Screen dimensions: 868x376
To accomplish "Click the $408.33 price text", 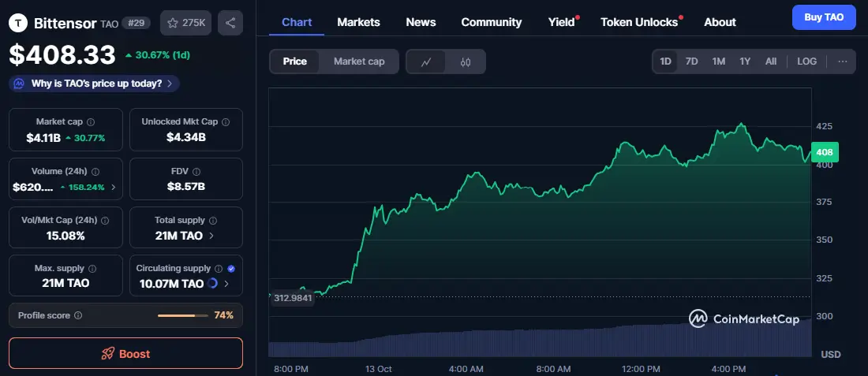I will pyautogui.click(x=62, y=54).
